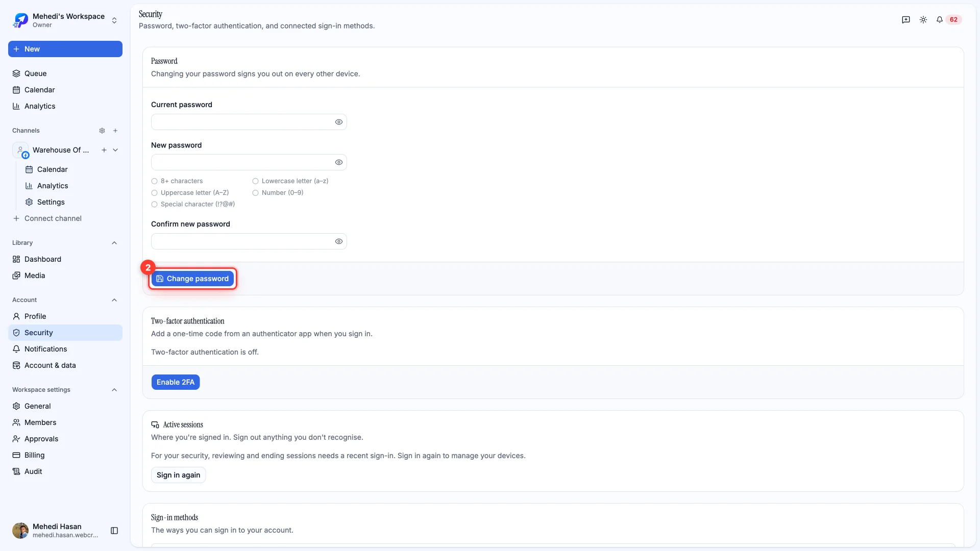
Task: Open the Audit log page
Action: [x=65, y=471]
